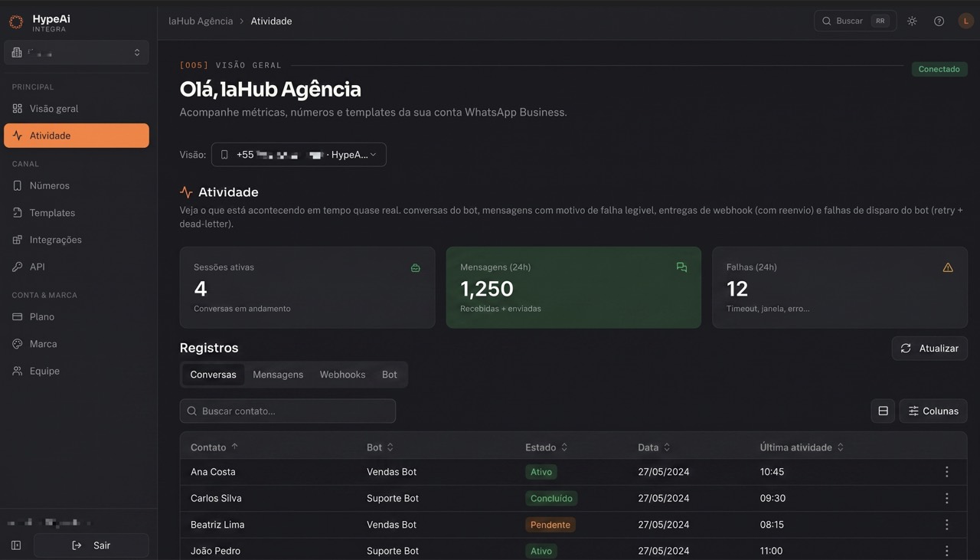Open Templates in the sidebar
This screenshot has width=980, height=560.
pyautogui.click(x=77, y=213)
